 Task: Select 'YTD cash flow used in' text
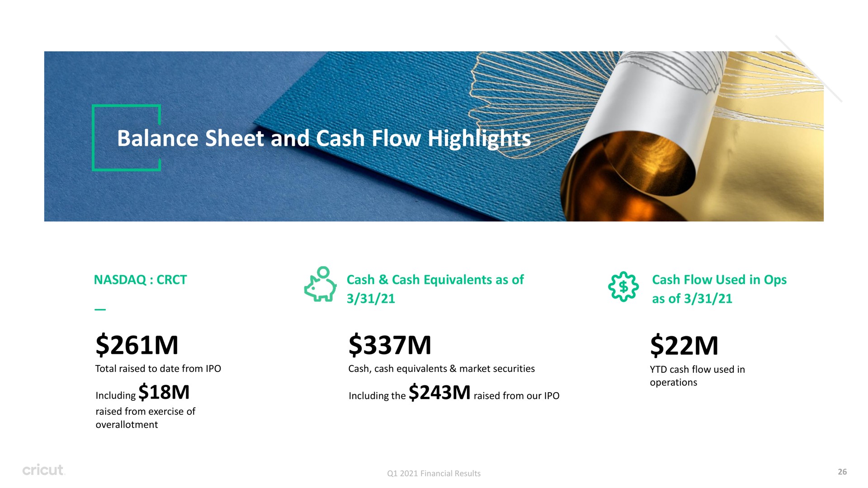pyautogui.click(x=697, y=370)
